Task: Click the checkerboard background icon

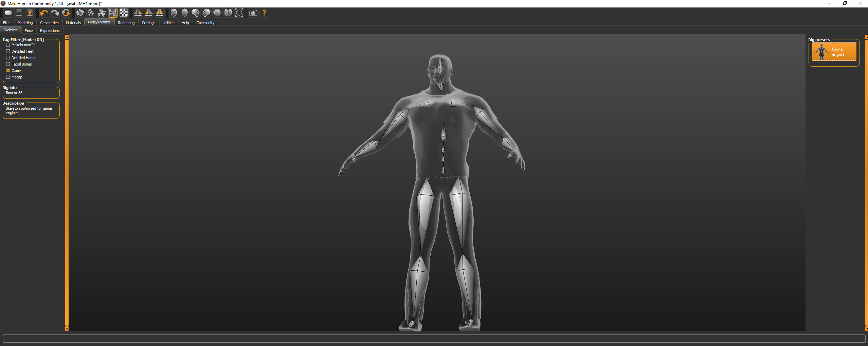Action: 124,13
